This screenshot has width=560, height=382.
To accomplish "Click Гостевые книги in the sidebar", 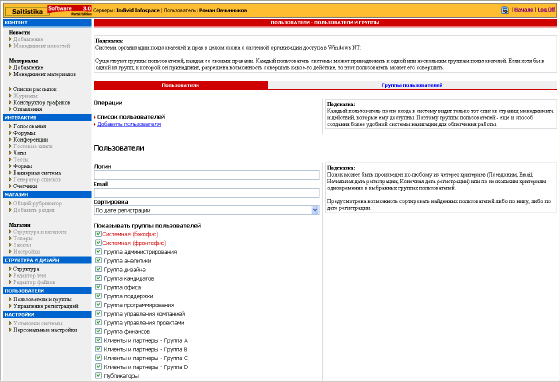I will (33, 146).
